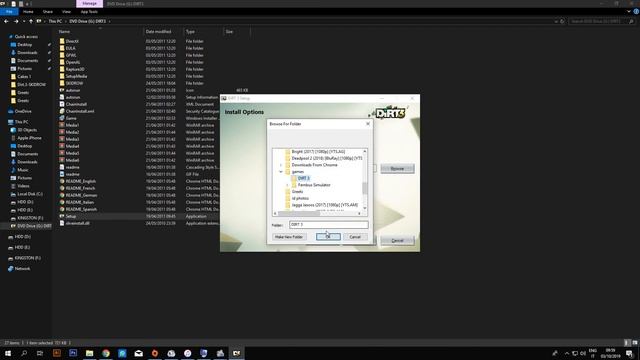The height and width of the screenshot is (360, 640).
Task: Click the folder tree scroll-down arrow
Action: [x=365, y=208]
